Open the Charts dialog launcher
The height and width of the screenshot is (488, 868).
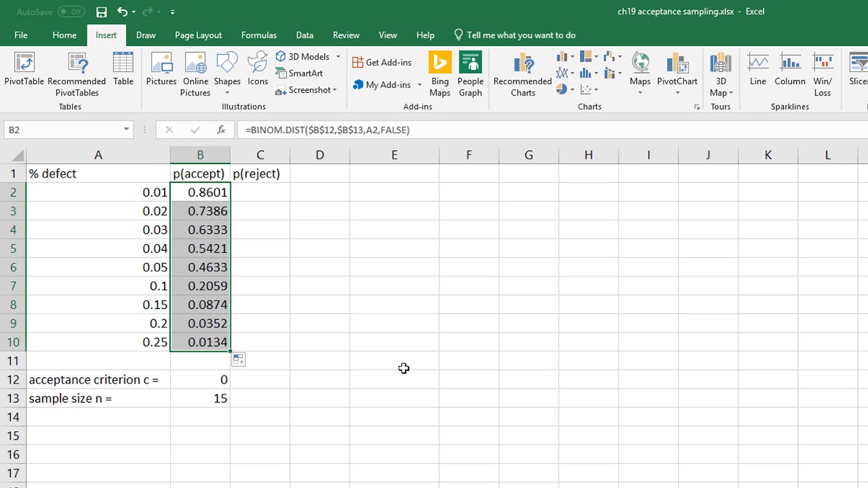pos(697,107)
